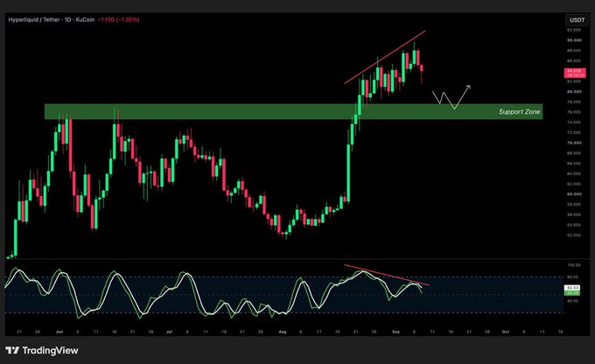The height and width of the screenshot is (364, 595).
Task: Select the white 62.03 oscillator value label
Action: pos(572,288)
